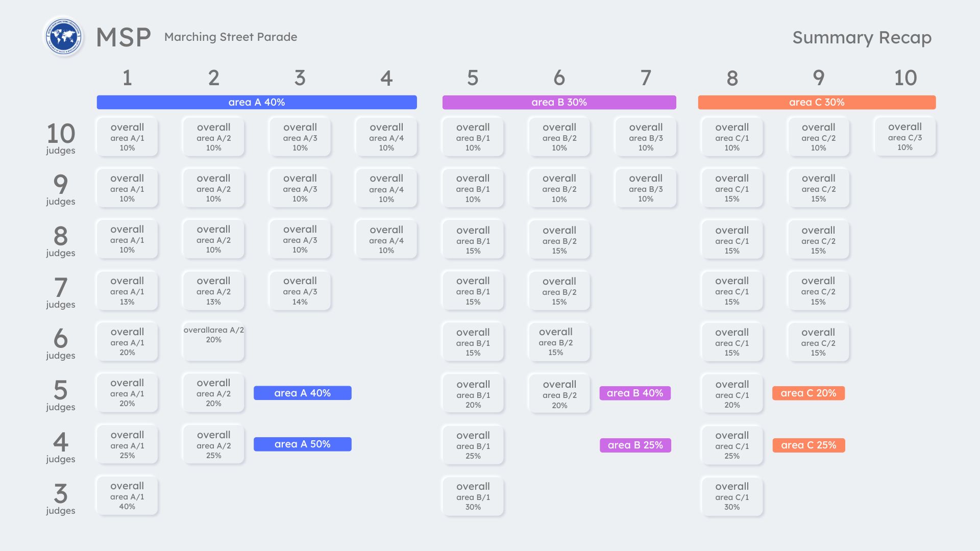
Task: Click the 3 judges B/1 30% card
Action: coord(473,496)
